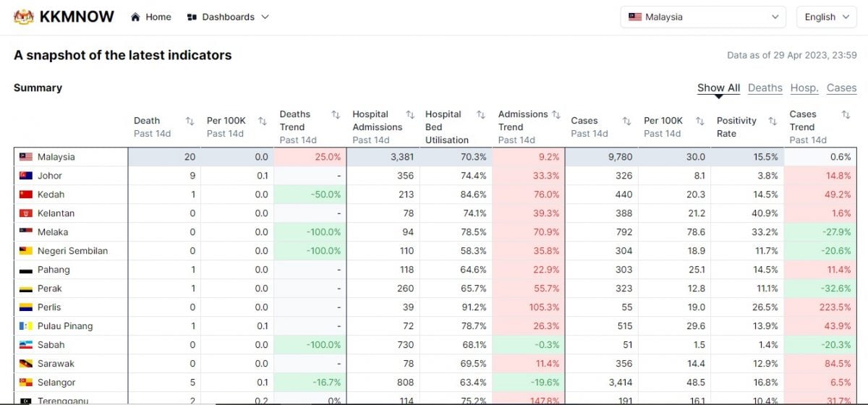This screenshot has height=405, width=868.
Task: Sort by Positivity Rate column icon
Action: 773,121
